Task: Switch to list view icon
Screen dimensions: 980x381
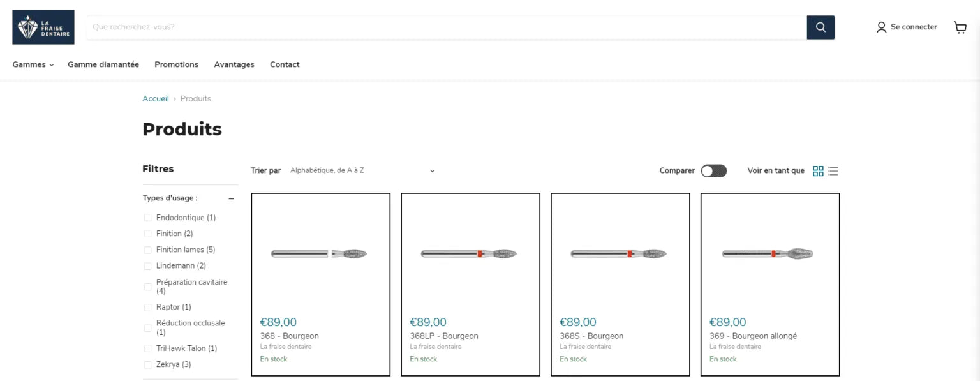Action: pos(833,171)
